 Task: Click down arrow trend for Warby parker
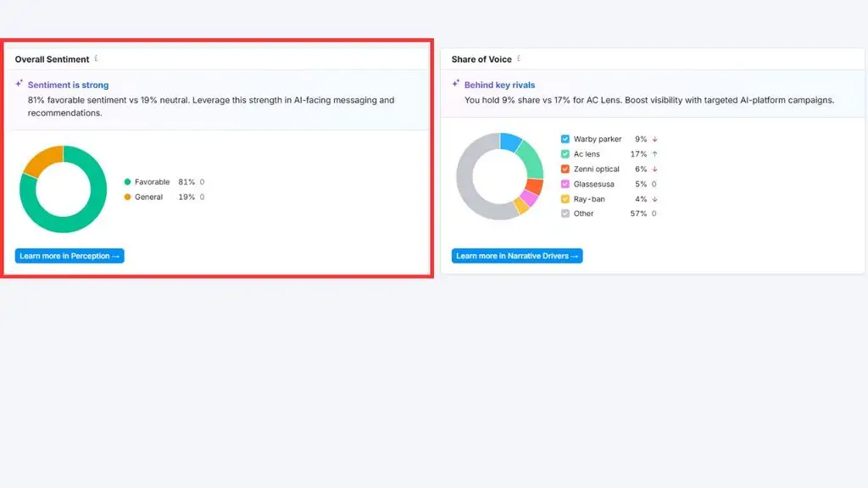pyautogui.click(x=654, y=140)
